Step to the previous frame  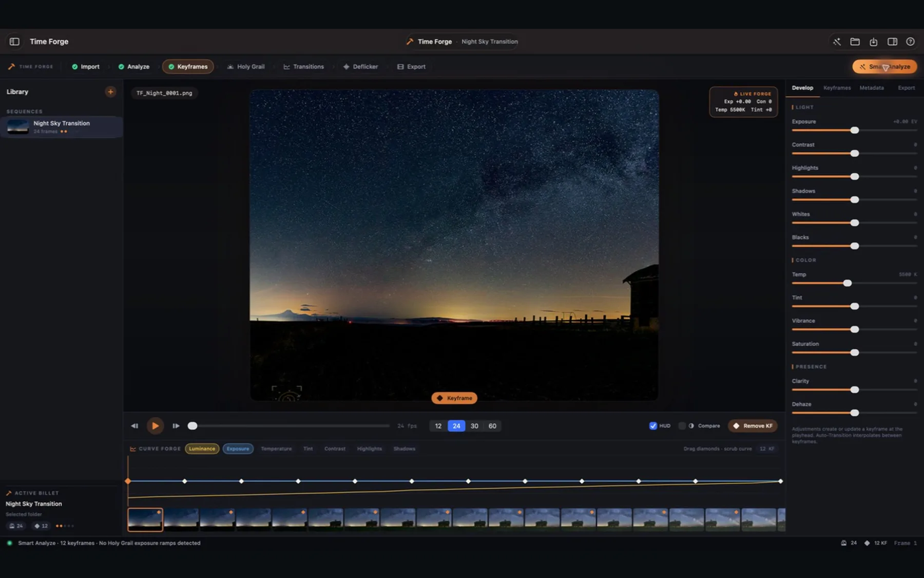[x=134, y=426]
